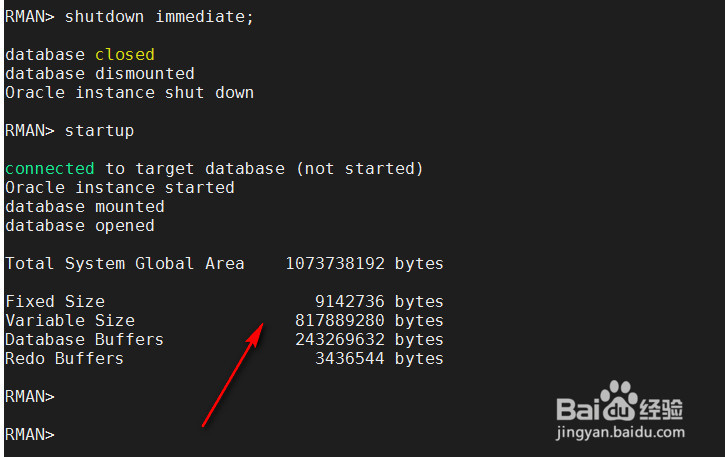Click the Oracle instance started line
725x457 pixels.
click(120, 187)
